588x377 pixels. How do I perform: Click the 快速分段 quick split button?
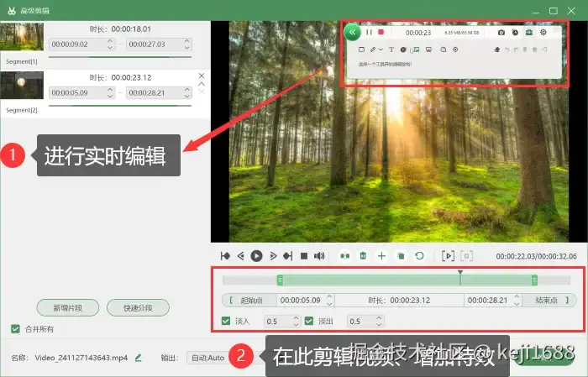(x=138, y=308)
